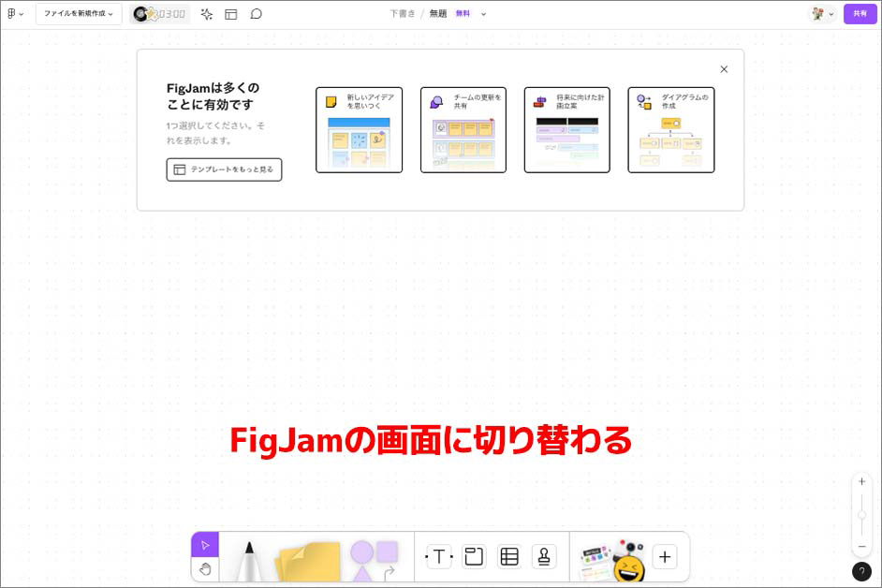This screenshot has width=882, height=588.
Task: Expand the 無料 plan dropdown
Action: coord(468,14)
